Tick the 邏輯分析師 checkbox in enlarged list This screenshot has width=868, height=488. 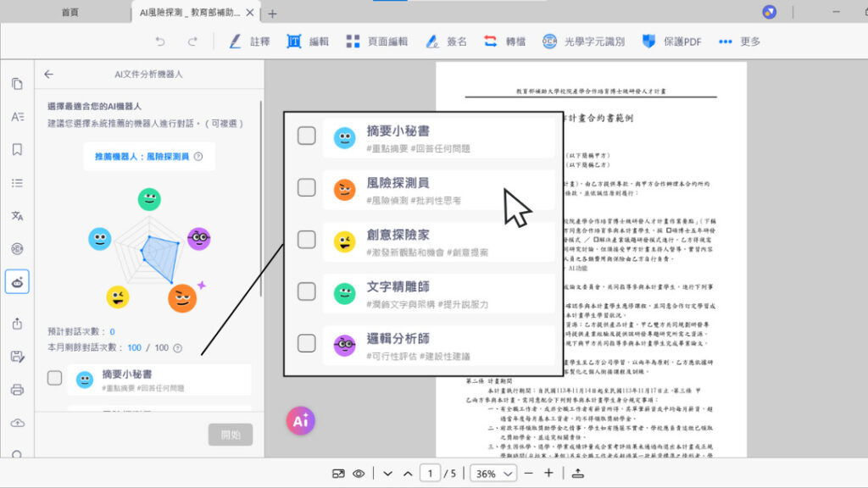(307, 343)
